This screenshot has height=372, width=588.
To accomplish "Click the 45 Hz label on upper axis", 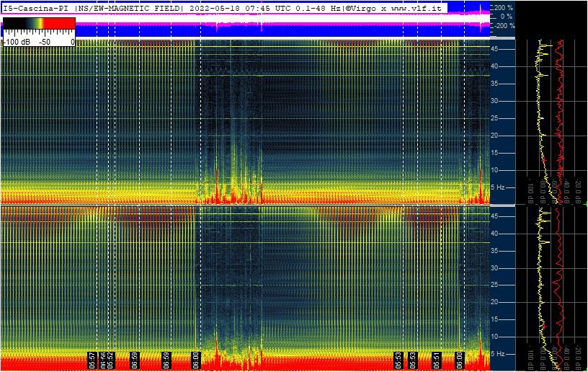I will pos(496,49).
